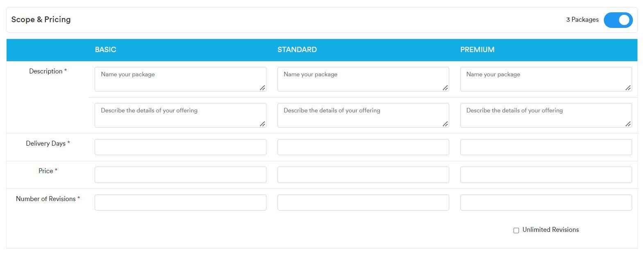Focus the Premium offering details textarea
This screenshot has height=254, width=644.
[546, 115]
